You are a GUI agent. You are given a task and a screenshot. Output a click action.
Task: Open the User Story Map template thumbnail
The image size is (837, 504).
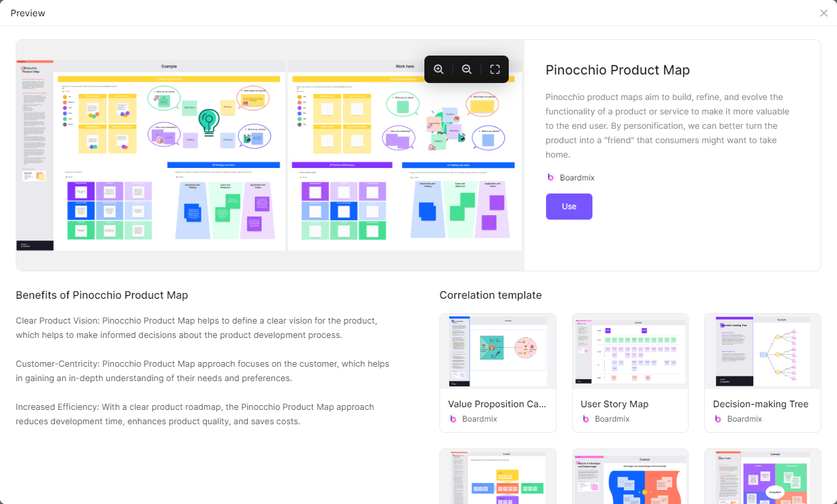click(630, 351)
